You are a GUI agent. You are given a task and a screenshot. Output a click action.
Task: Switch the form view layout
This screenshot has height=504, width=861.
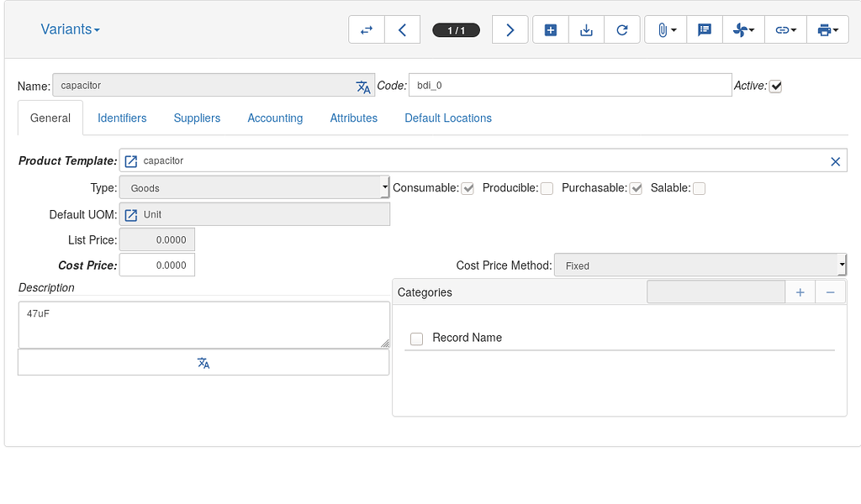click(x=367, y=29)
